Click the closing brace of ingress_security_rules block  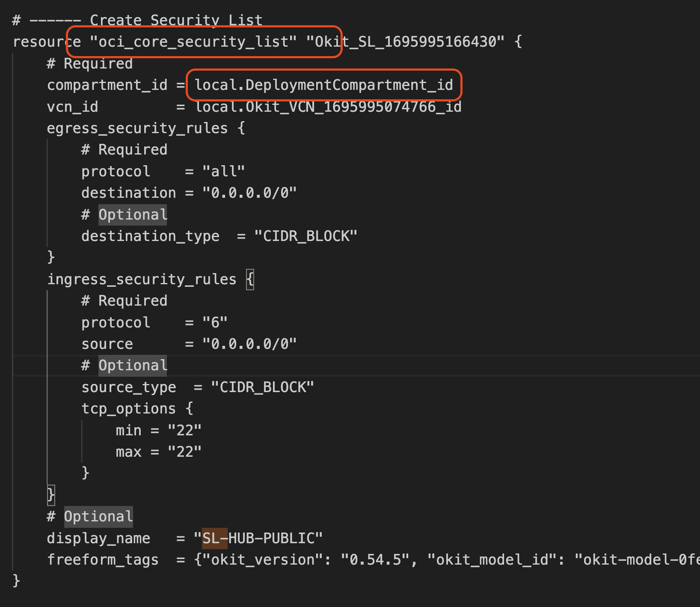51,495
